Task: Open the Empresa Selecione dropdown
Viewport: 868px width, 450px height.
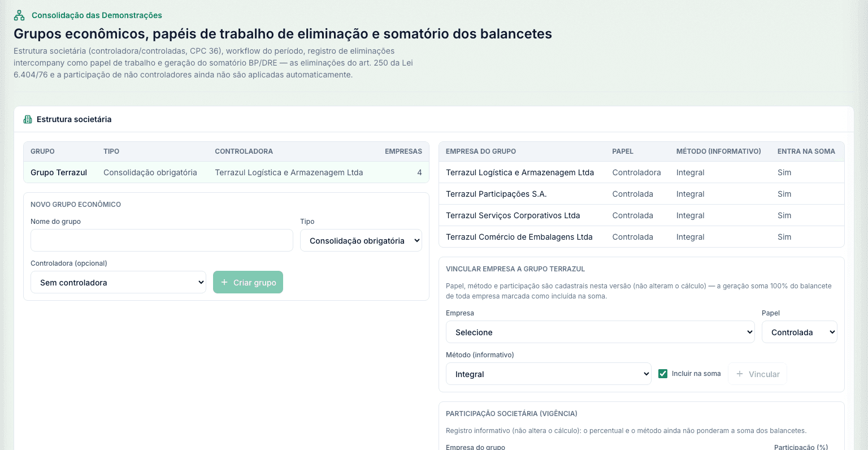Action: tap(600, 332)
